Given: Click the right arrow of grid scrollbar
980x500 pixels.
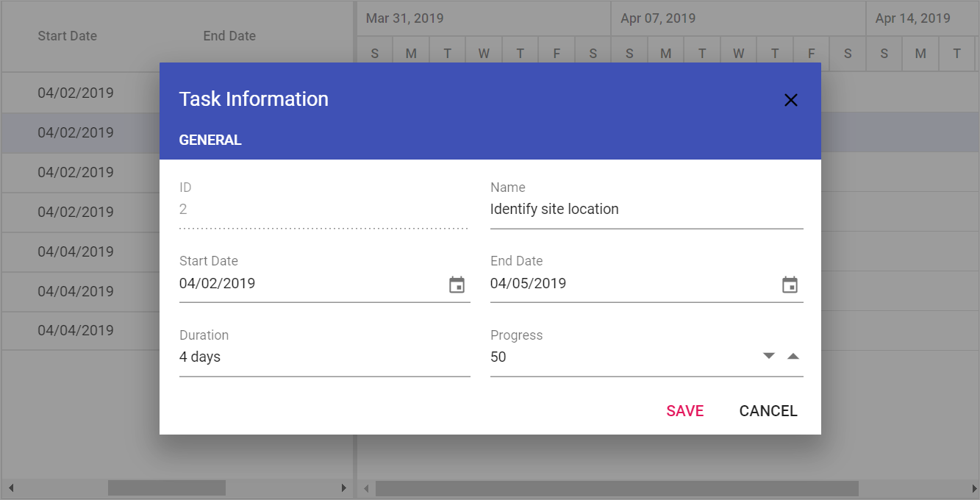Looking at the screenshot, I should [343, 488].
